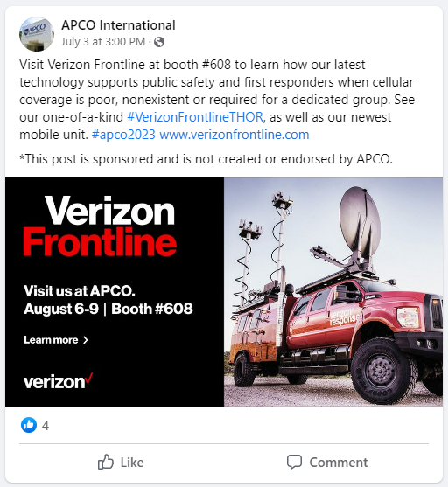448x487 pixels.
Task: Click the Booth #608 event text in ad
Action: [152, 309]
